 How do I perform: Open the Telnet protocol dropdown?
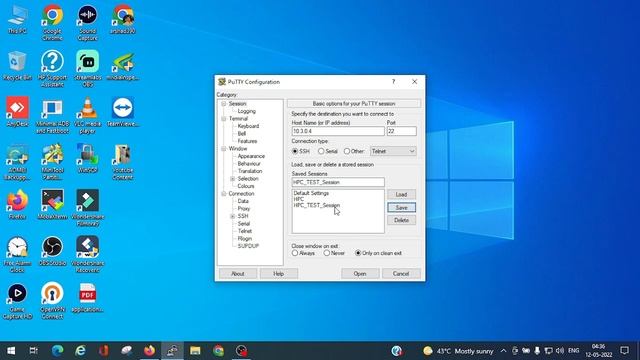pyautogui.click(x=393, y=151)
